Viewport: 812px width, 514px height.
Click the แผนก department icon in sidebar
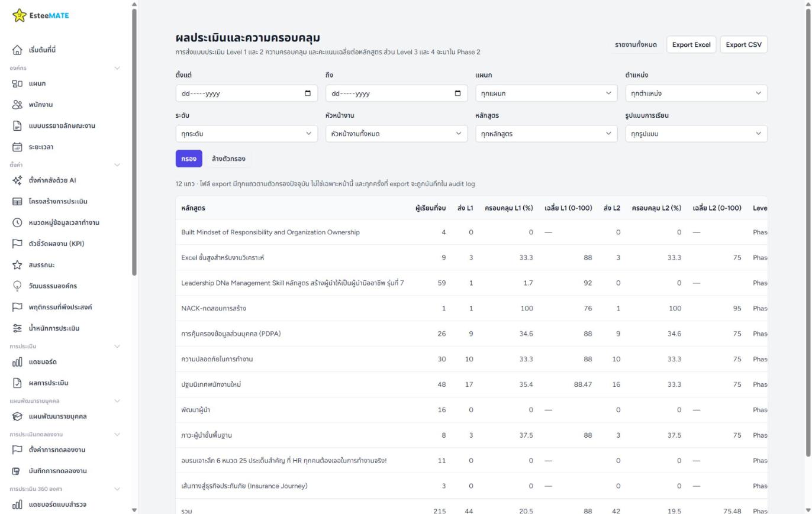pos(18,84)
